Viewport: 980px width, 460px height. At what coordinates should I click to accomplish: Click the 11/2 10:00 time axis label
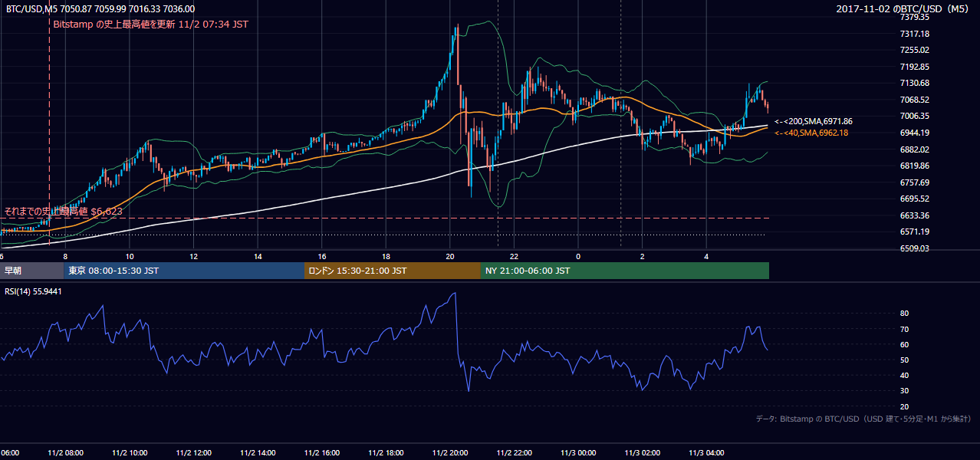pos(130,452)
